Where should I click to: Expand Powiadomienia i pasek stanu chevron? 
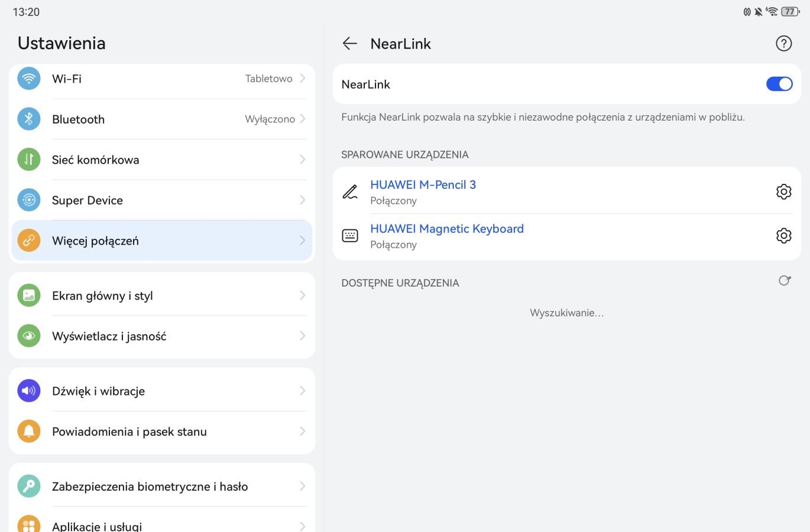coord(303,431)
